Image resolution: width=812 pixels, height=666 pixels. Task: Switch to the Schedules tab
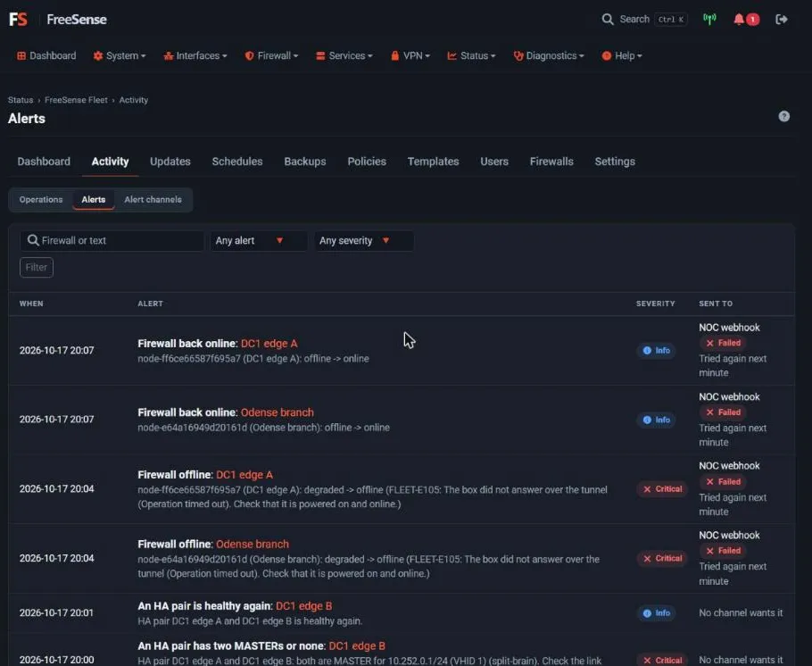[x=237, y=162]
